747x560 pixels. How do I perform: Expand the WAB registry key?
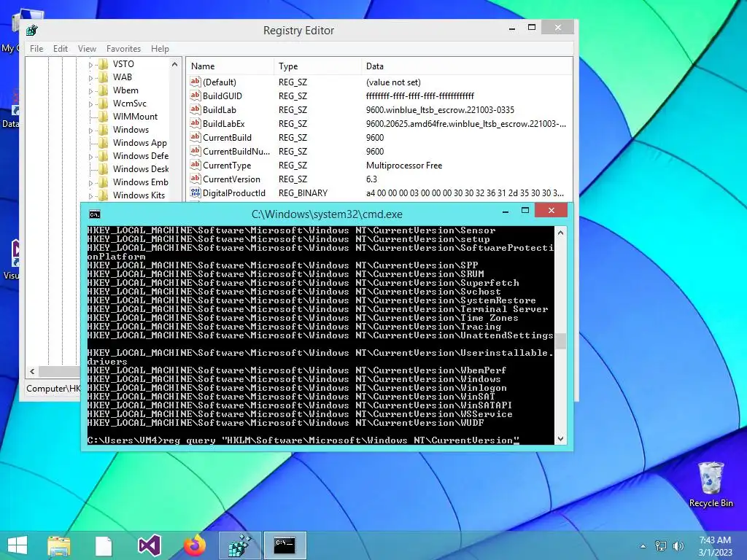(90, 77)
